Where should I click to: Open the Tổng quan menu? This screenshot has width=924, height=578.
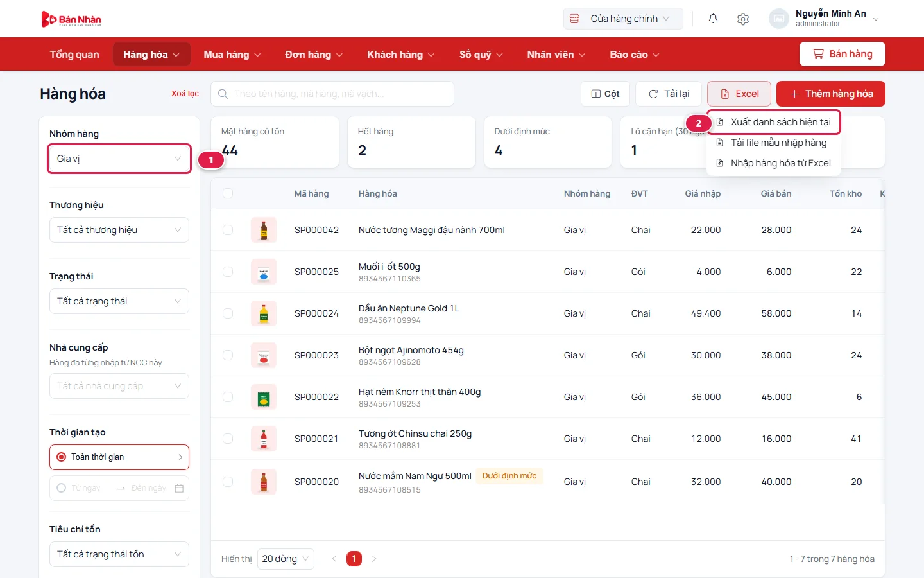click(x=74, y=55)
